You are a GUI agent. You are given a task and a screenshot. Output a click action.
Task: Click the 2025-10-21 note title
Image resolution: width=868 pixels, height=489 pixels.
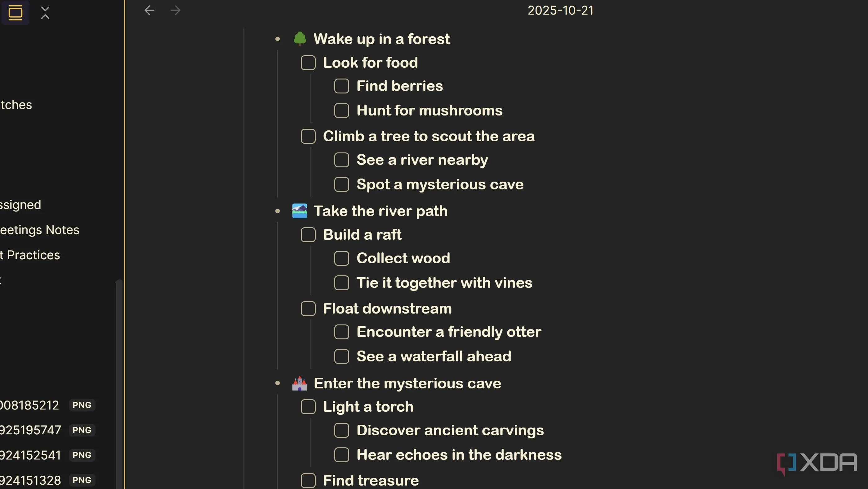(x=560, y=11)
